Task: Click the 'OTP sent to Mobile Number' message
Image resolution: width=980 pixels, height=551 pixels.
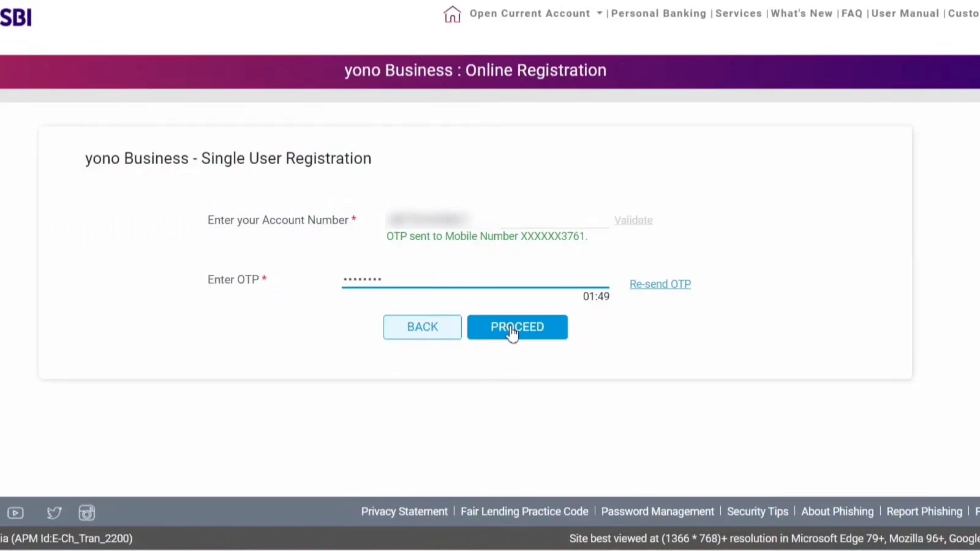Action: click(487, 236)
